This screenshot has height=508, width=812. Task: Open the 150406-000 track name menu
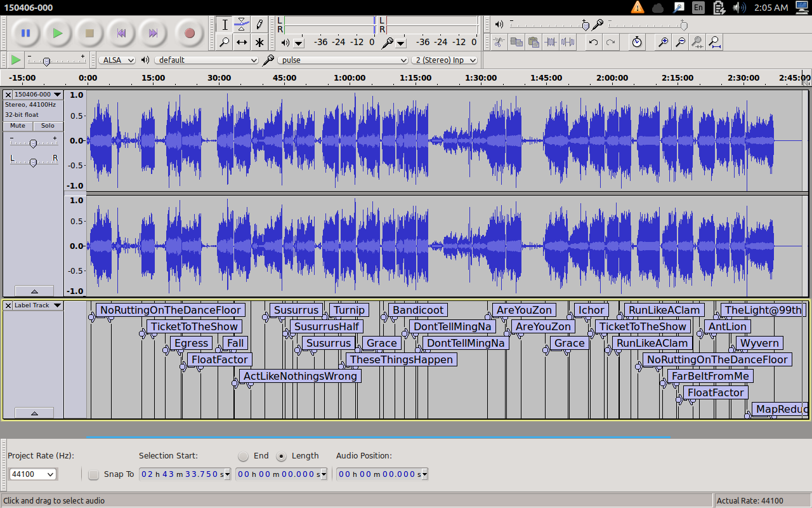pyautogui.click(x=37, y=95)
